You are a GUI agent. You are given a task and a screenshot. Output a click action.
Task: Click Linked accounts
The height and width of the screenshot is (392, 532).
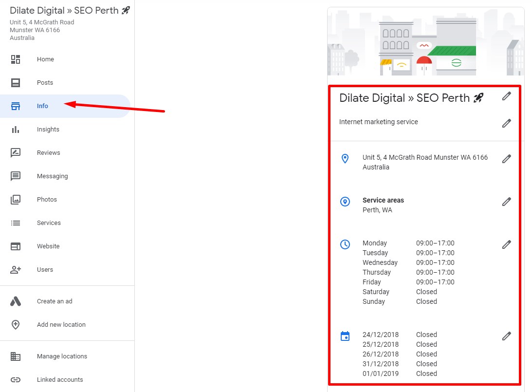[x=65, y=380]
